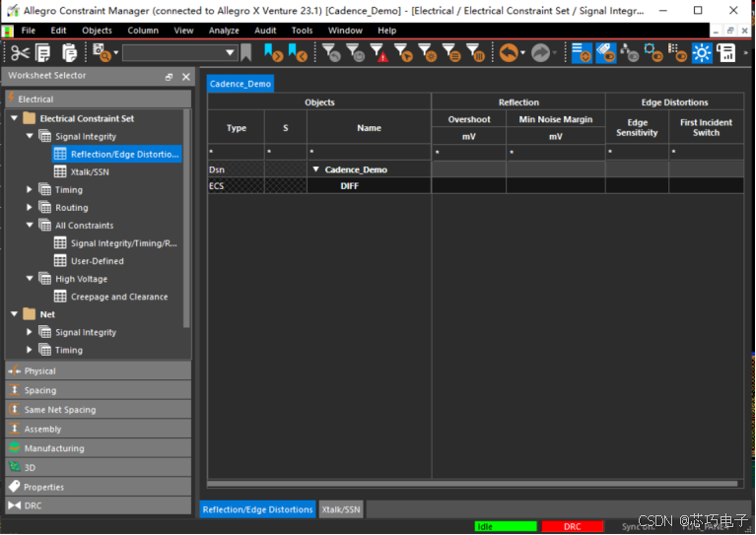Collapse the Net folder
This screenshot has height=535, width=756.
click(x=14, y=314)
